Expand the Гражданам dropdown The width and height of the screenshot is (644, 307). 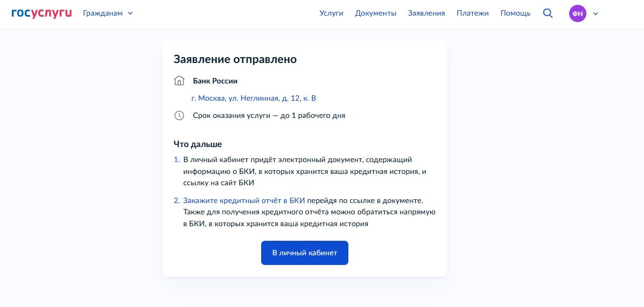pyautogui.click(x=108, y=13)
